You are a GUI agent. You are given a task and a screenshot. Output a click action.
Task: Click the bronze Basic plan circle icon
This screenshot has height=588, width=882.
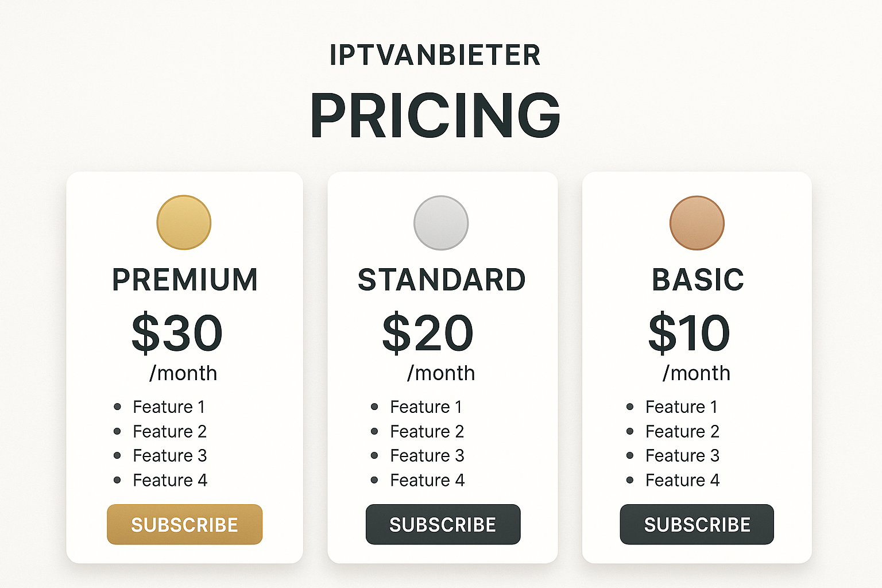(x=697, y=223)
